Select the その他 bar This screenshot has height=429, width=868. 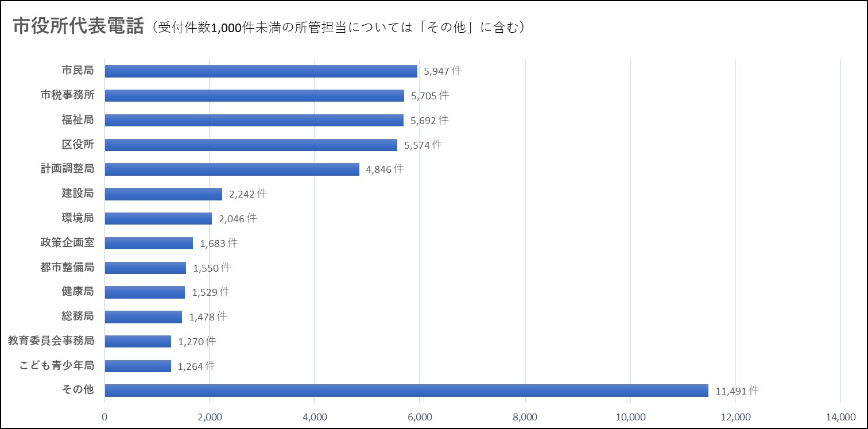tap(406, 391)
